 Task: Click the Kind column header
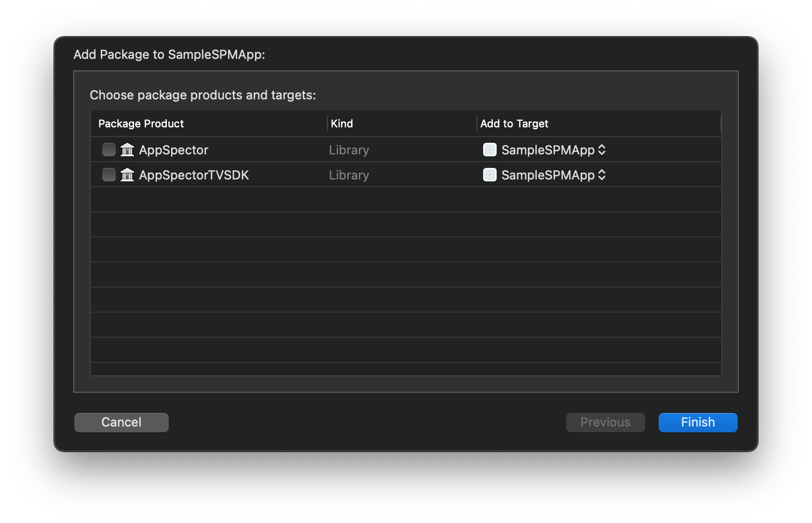[x=402, y=124]
